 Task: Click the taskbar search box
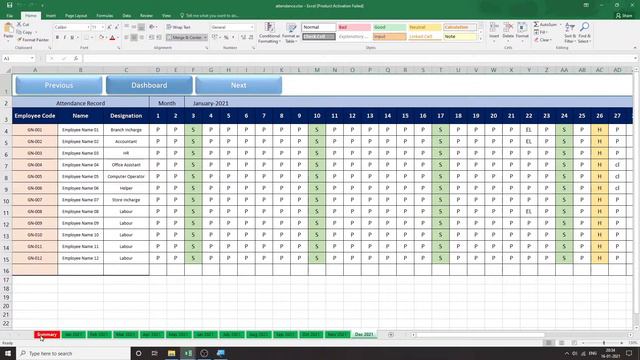pyautogui.click(x=73, y=353)
